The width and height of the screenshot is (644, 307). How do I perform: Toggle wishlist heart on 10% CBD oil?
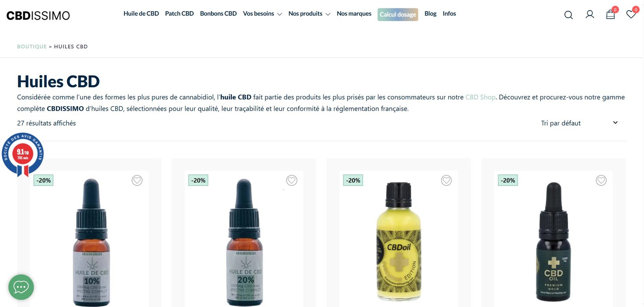(137, 180)
